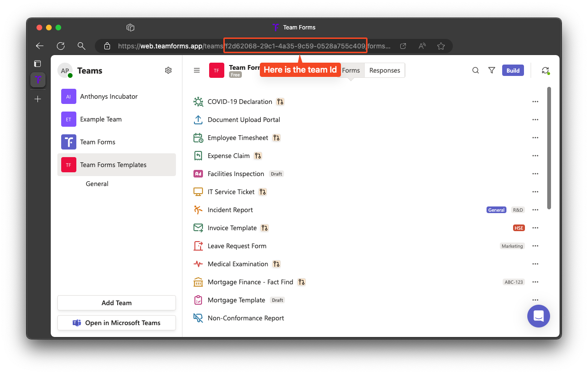This screenshot has width=588, height=374.
Task: Click Add Team button
Action: [x=117, y=303]
